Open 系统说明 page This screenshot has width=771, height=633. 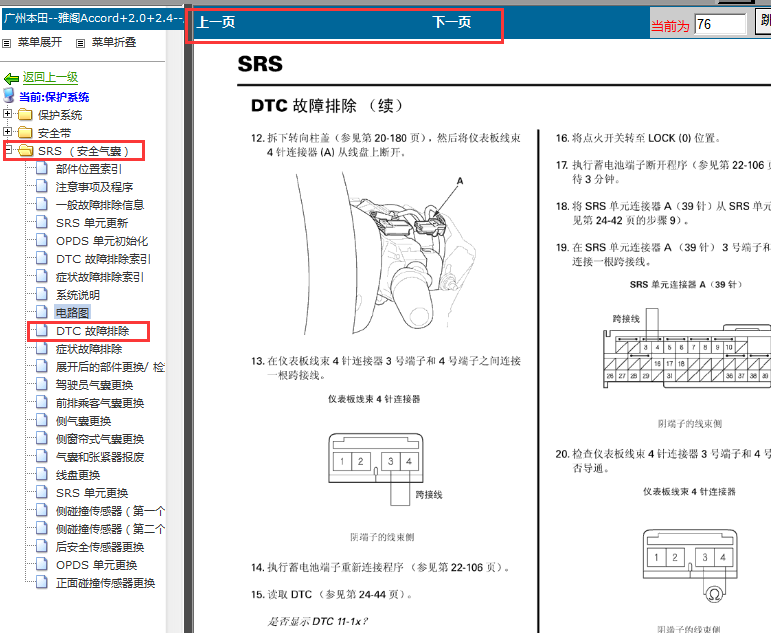pyautogui.click(x=78, y=295)
